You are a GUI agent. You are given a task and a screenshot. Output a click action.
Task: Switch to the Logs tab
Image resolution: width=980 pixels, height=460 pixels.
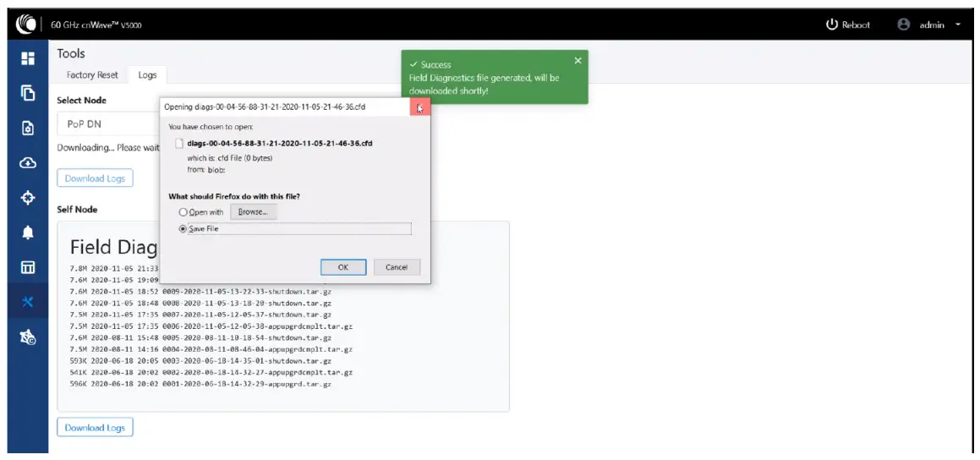(x=147, y=75)
